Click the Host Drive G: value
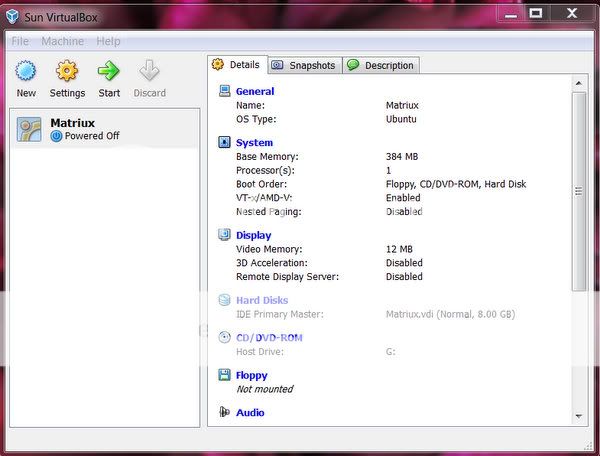This screenshot has width=600, height=456. [x=390, y=352]
